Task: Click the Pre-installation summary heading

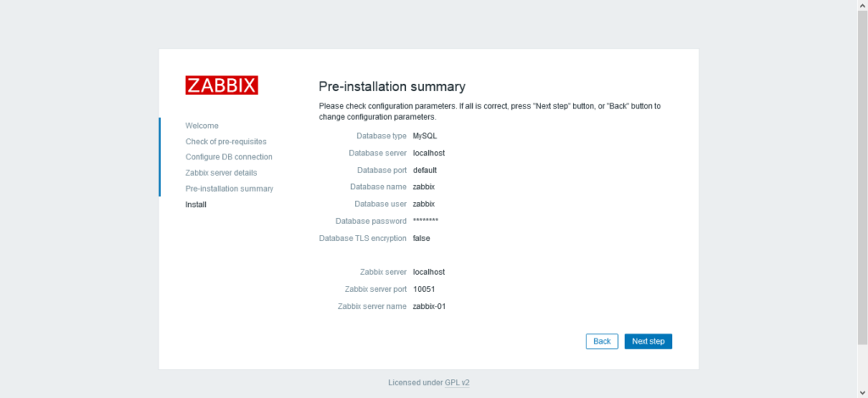Action: coord(392,87)
